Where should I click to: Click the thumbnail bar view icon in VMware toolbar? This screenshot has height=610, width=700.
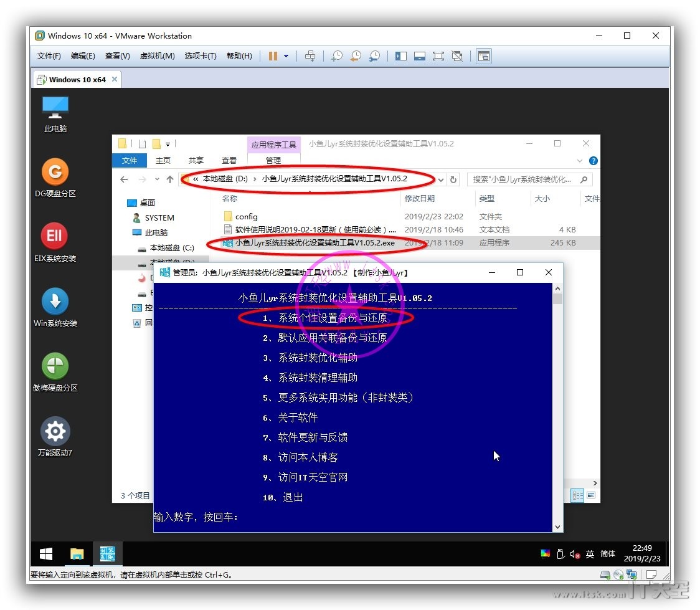tap(420, 56)
